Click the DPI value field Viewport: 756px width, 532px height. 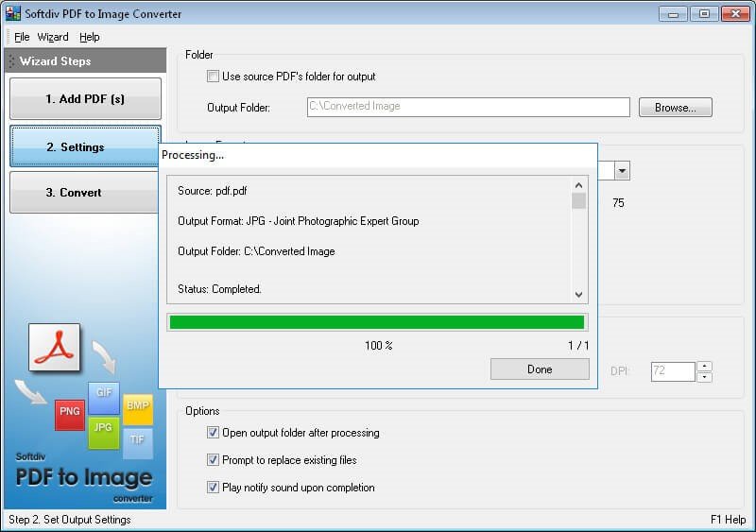[x=673, y=371]
